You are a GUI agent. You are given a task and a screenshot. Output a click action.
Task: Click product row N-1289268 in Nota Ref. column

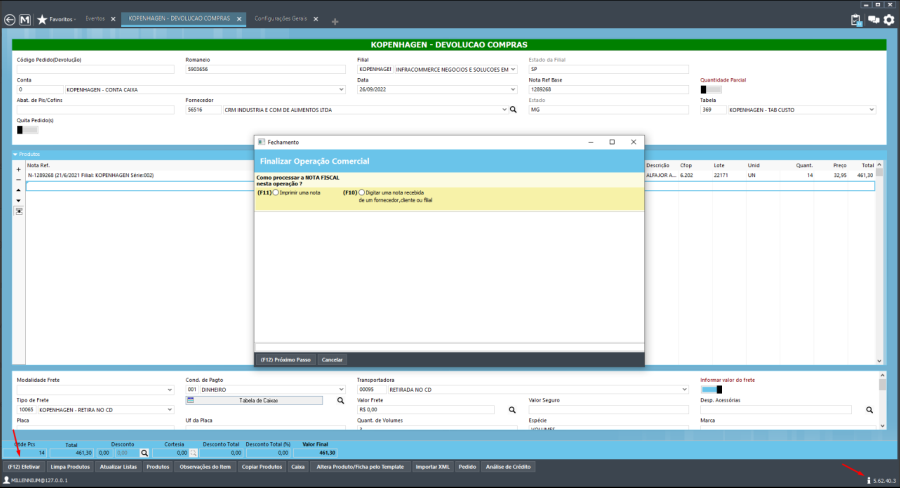pyautogui.click(x=91, y=176)
